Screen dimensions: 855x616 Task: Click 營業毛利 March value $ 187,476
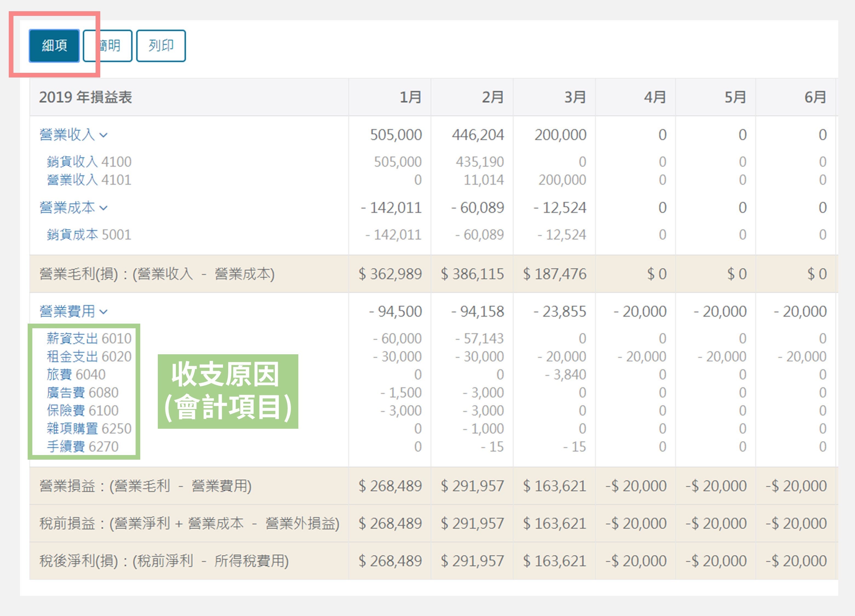554,274
